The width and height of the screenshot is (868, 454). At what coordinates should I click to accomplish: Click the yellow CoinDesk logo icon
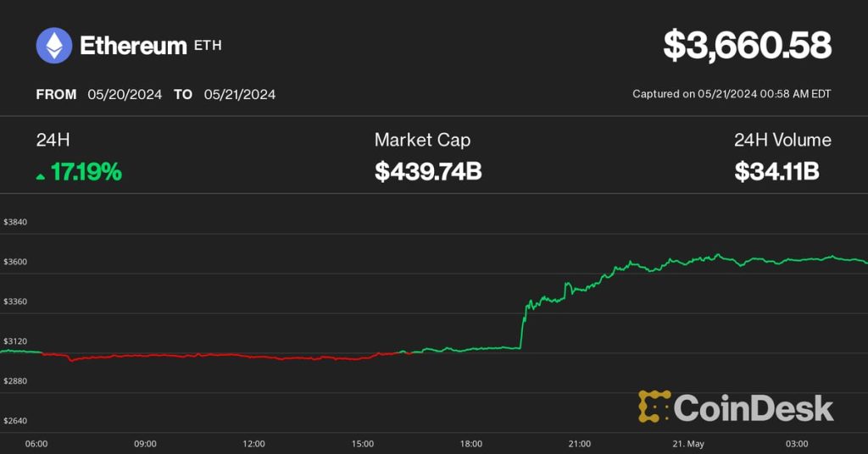pyautogui.click(x=654, y=407)
